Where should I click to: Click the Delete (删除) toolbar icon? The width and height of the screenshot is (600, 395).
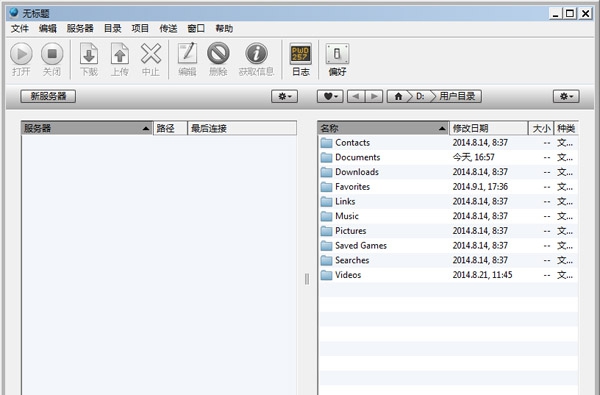218,53
